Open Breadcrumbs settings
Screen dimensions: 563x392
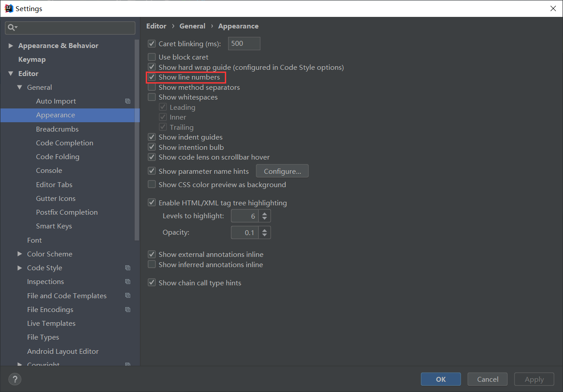coord(57,129)
